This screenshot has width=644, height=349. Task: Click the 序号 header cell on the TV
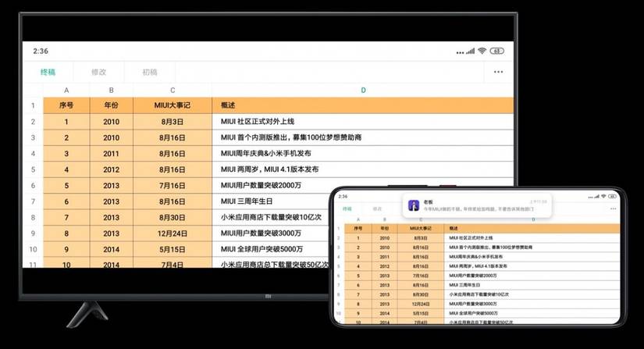[x=66, y=105]
